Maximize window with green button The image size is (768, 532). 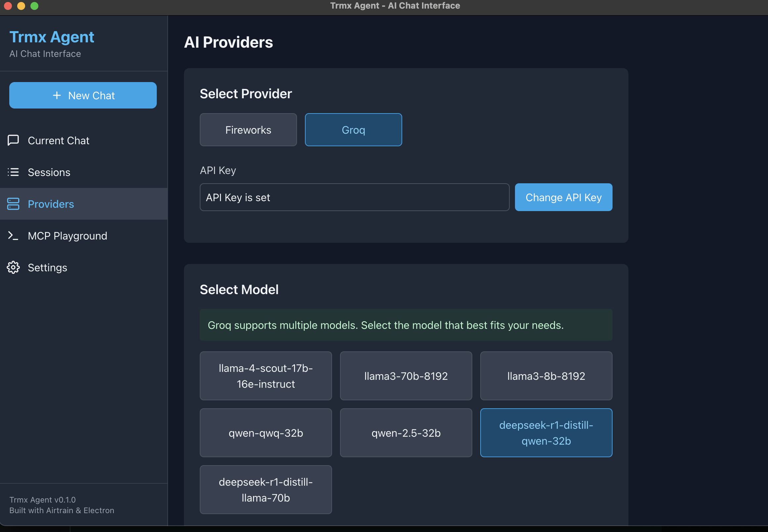click(34, 6)
